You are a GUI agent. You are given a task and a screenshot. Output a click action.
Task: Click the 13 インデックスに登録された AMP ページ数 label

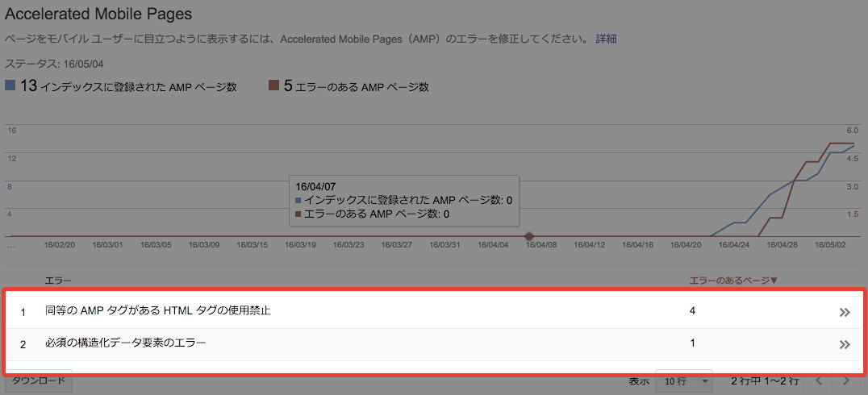(x=129, y=86)
